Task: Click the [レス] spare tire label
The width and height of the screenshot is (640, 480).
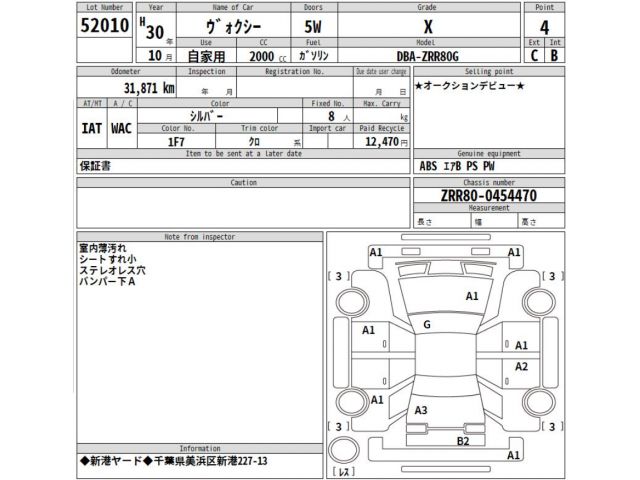Action: [x=344, y=472]
